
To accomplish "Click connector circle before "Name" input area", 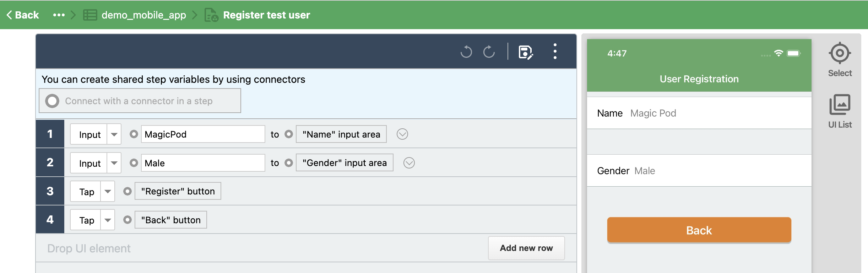I will (x=289, y=134).
